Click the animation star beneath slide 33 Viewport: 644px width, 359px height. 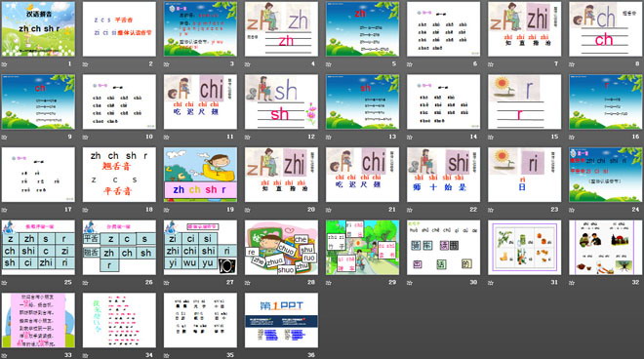(5, 355)
